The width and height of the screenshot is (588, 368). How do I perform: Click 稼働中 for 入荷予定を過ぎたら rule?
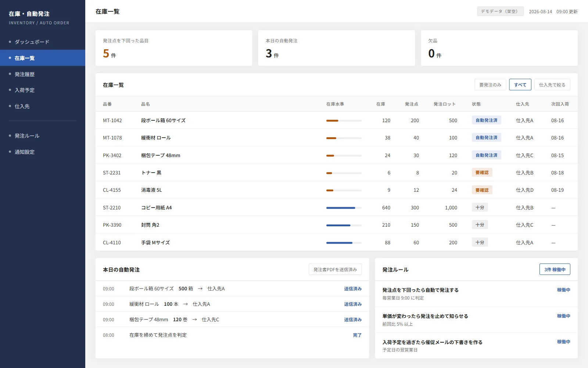click(x=564, y=342)
